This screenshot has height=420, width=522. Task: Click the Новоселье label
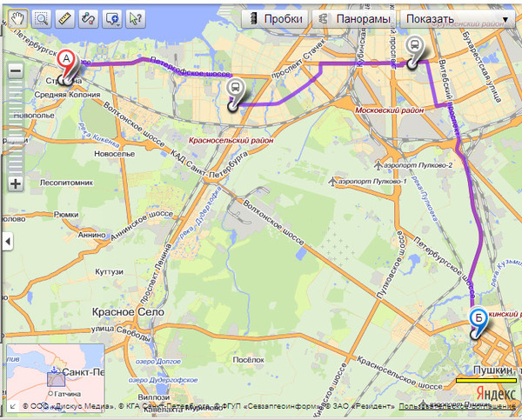coord(114,154)
